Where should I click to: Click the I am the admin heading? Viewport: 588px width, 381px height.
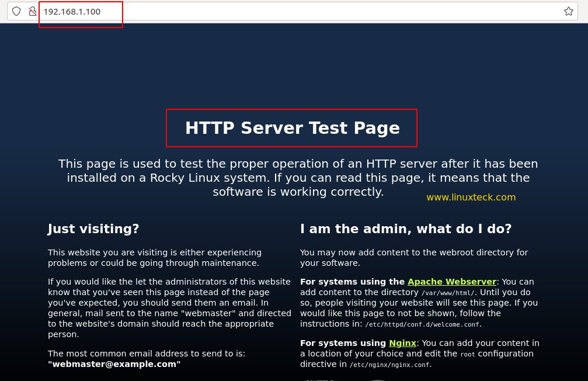406,228
